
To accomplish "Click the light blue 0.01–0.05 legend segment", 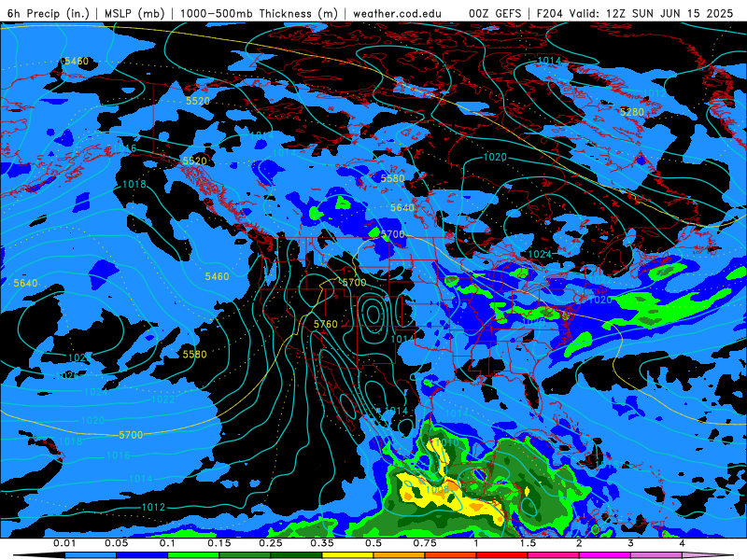I will (x=91, y=555).
